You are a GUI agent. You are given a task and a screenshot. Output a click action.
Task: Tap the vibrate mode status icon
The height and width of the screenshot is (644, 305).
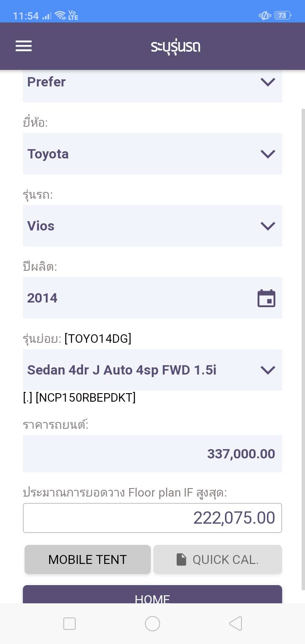pos(265,16)
